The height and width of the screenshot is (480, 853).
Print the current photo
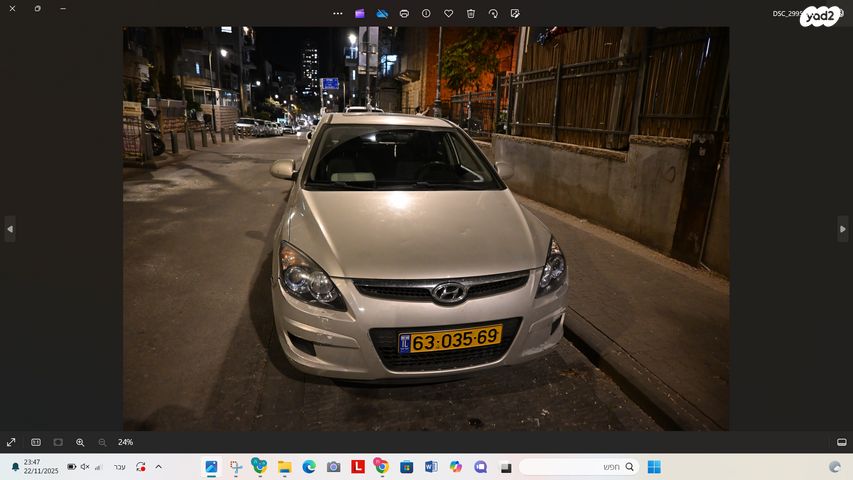(x=404, y=14)
